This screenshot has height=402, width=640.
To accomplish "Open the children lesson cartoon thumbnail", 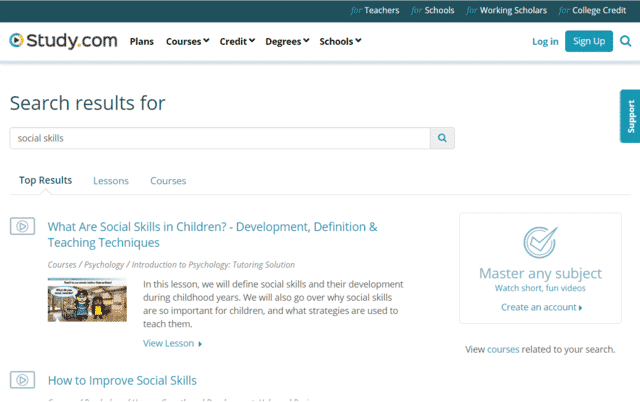I will coord(87,300).
